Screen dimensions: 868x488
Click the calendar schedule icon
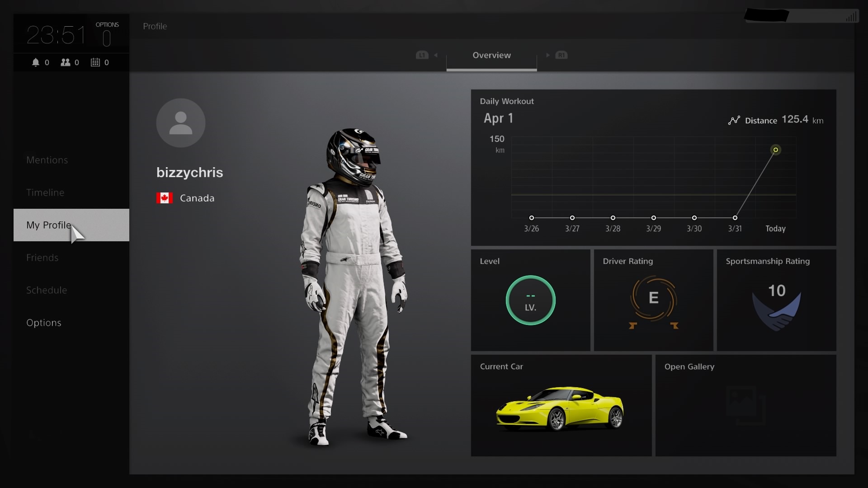[x=95, y=62]
